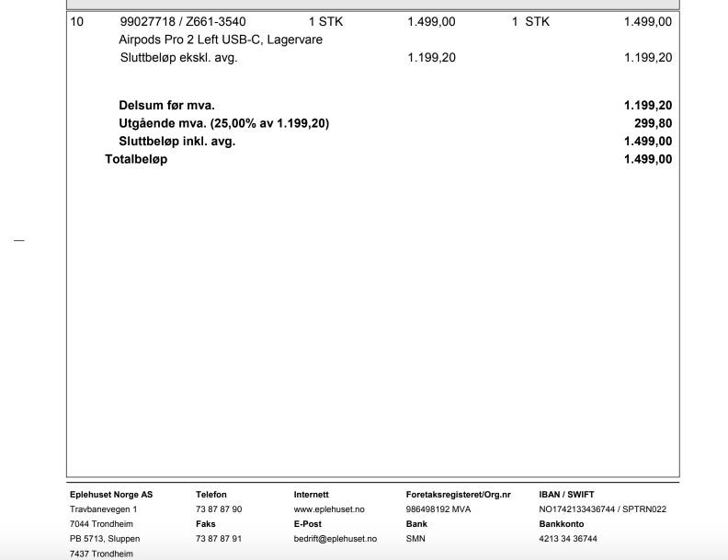728x560 pixels.
Task: Click the Foretaksregisteret/Org.nr heading
Action: (459, 495)
